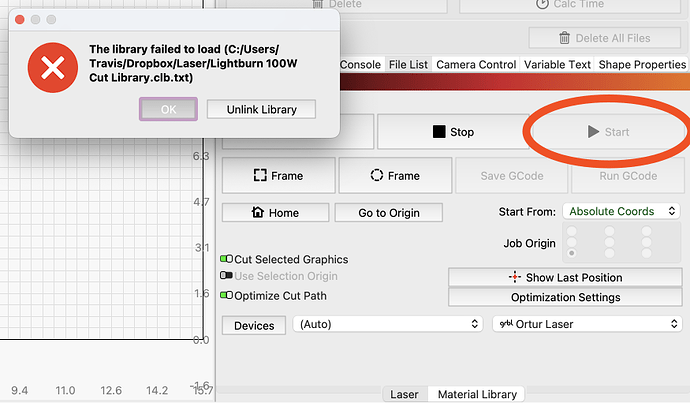Click Show Last Position button

pos(565,278)
